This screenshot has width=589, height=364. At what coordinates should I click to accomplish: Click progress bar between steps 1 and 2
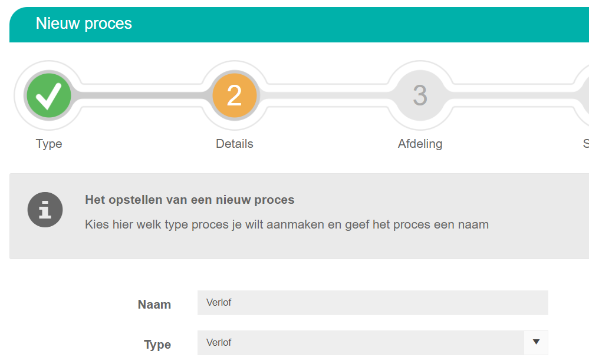pos(142,95)
